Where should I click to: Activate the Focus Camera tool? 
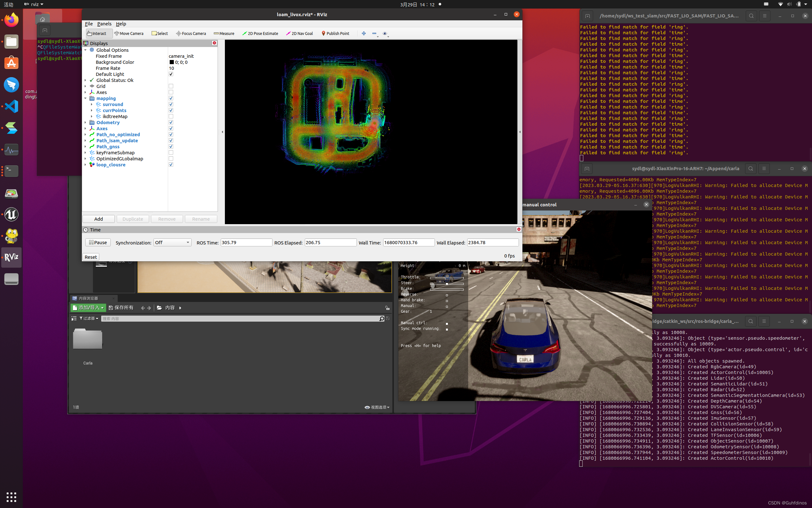[191, 33]
